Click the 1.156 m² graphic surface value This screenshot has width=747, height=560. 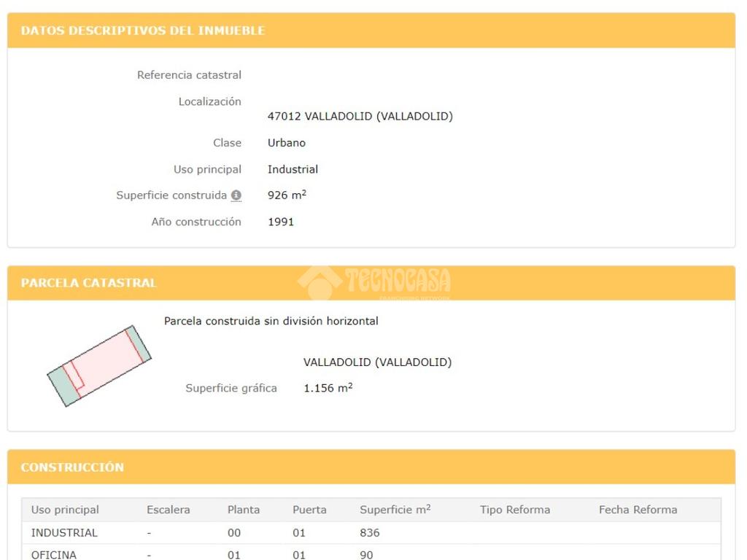point(328,388)
